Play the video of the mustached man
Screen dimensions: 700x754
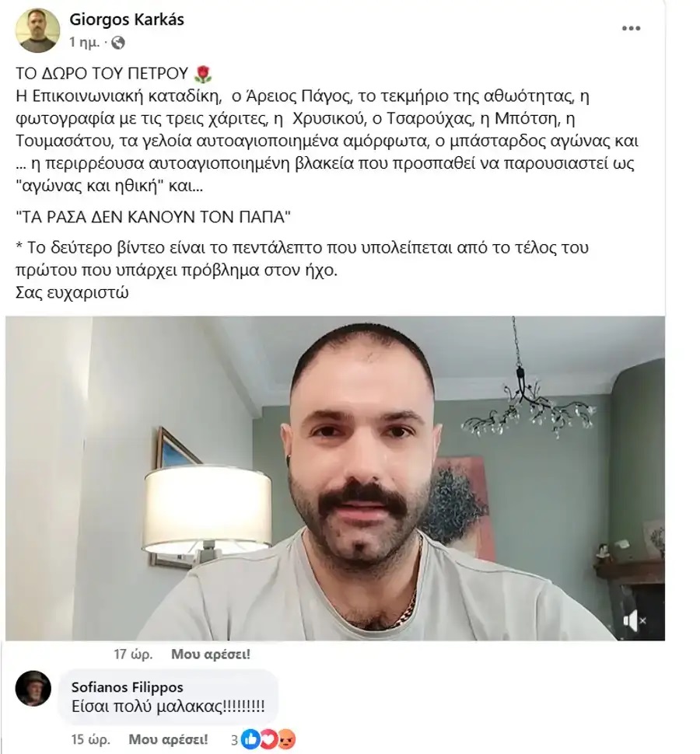point(335,479)
